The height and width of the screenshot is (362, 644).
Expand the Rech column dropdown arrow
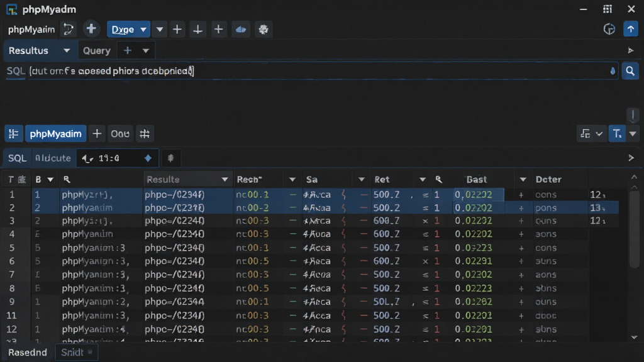click(292, 179)
